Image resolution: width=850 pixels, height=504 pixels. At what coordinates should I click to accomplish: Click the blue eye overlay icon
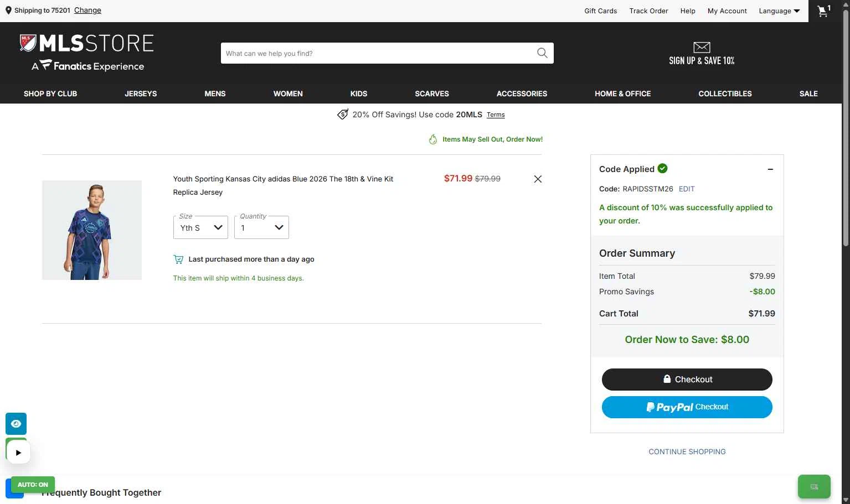[16, 424]
